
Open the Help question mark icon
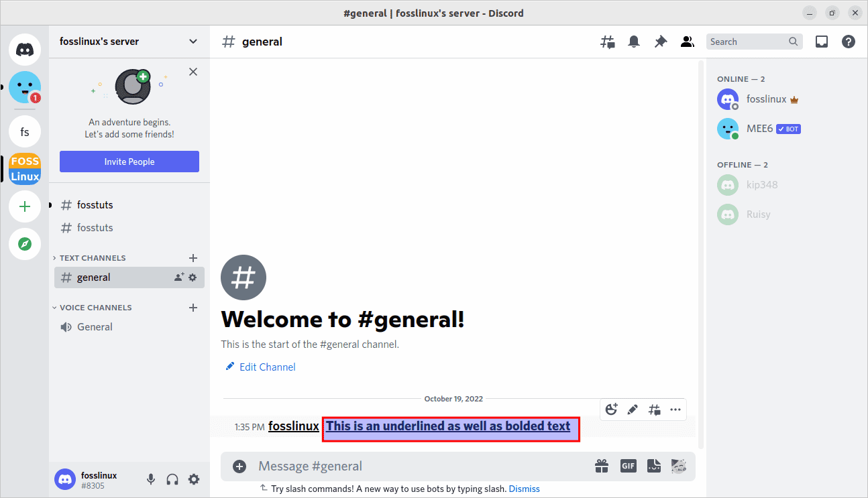point(849,42)
